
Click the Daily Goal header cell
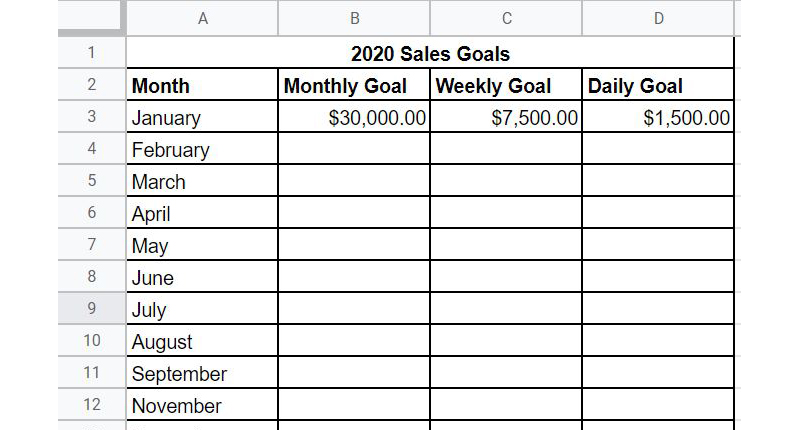pos(658,85)
